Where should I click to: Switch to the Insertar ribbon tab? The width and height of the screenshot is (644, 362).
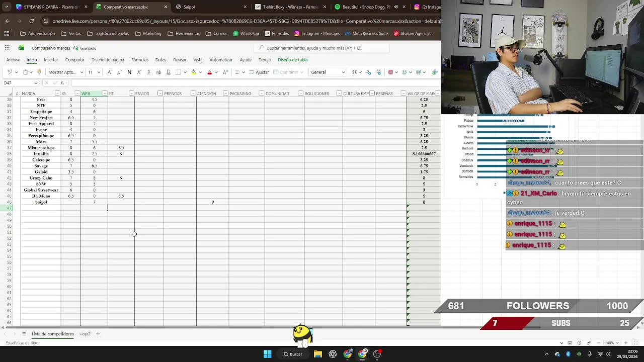[51, 60]
